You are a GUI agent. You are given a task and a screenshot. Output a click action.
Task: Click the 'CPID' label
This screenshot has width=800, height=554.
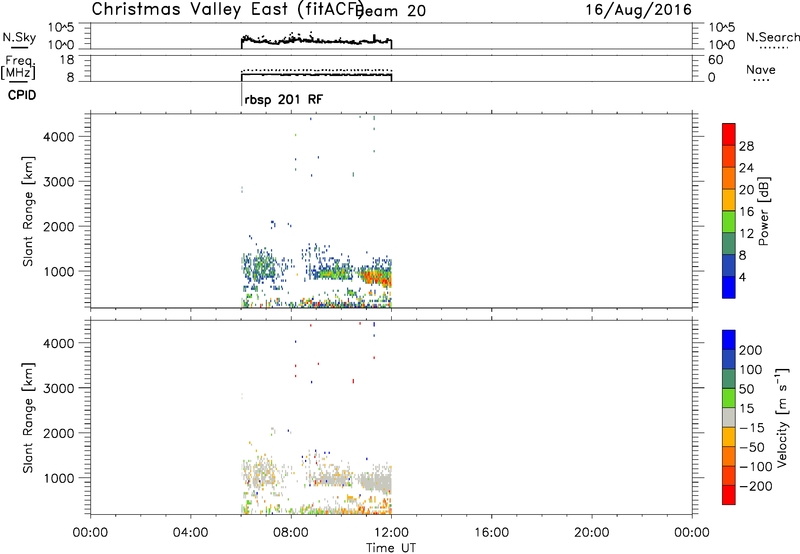point(22,95)
